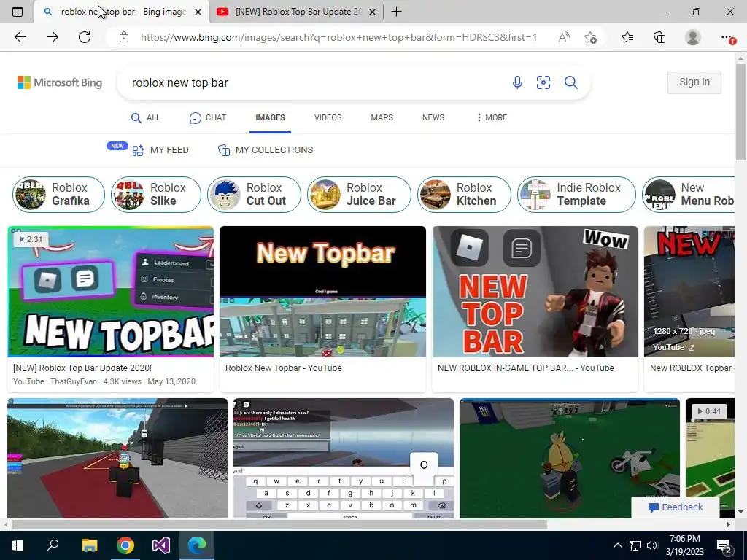The width and height of the screenshot is (747, 560).
Task: Select the Roblox Kitchen suggestion chip
Action: click(x=464, y=194)
